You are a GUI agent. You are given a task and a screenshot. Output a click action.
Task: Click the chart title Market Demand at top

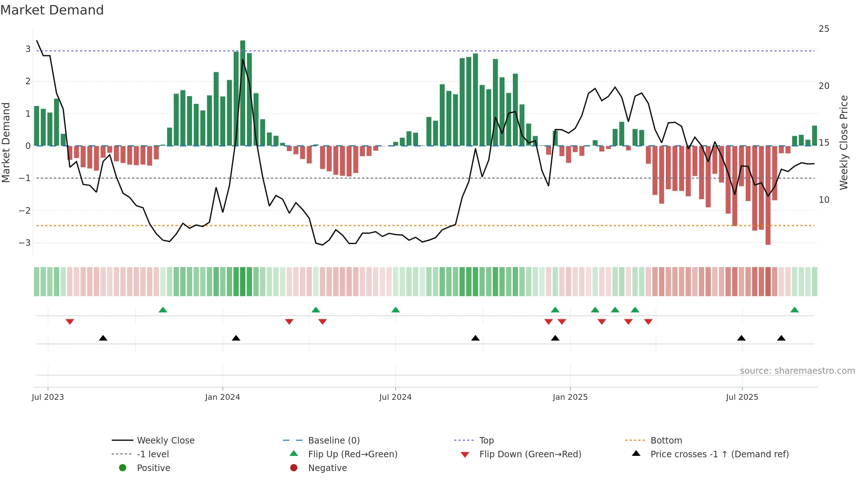(x=52, y=10)
